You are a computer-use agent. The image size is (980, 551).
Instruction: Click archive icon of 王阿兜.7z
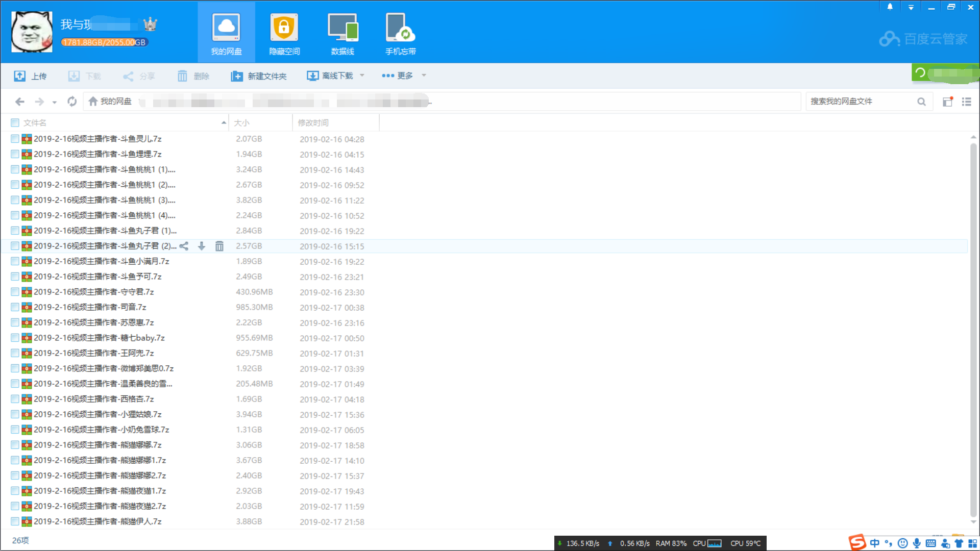coord(27,353)
